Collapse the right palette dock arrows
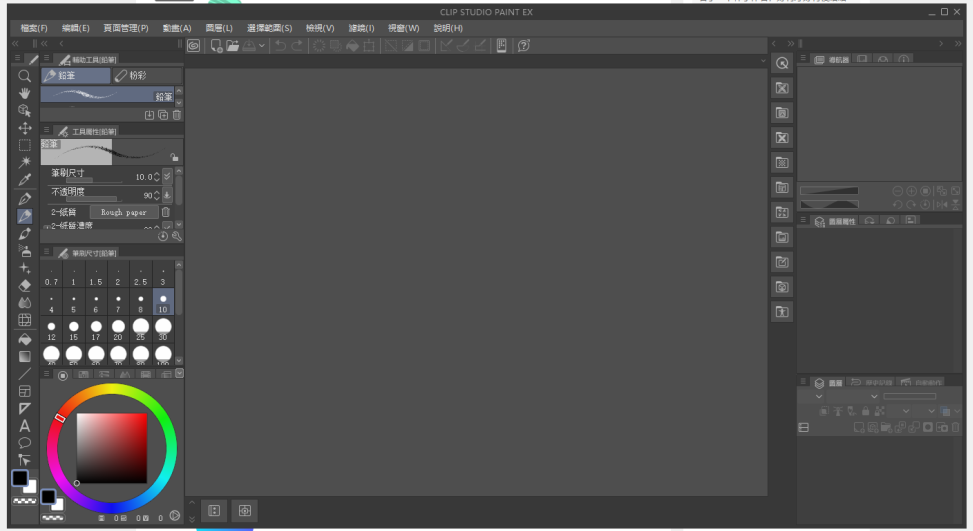This screenshot has width=973, height=531. (x=958, y=43)
